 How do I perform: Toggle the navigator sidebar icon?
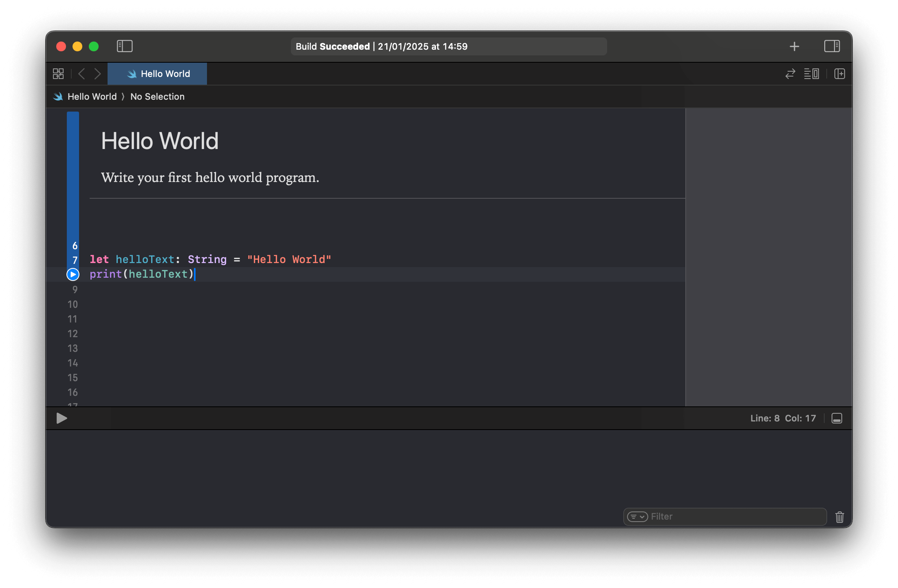[125, 46]
